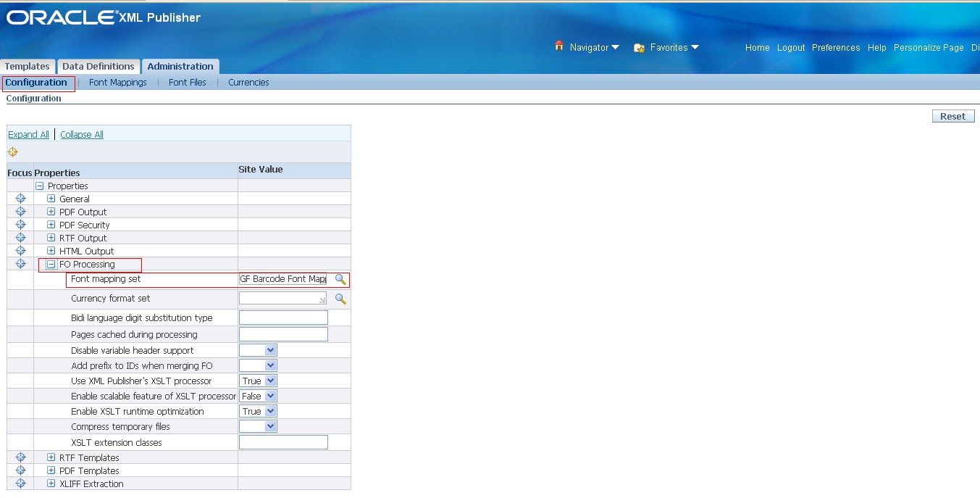Collapse the FO Processing section
Image resolution: width=980 pixels, height=498 pixels.
pos(50,264)
